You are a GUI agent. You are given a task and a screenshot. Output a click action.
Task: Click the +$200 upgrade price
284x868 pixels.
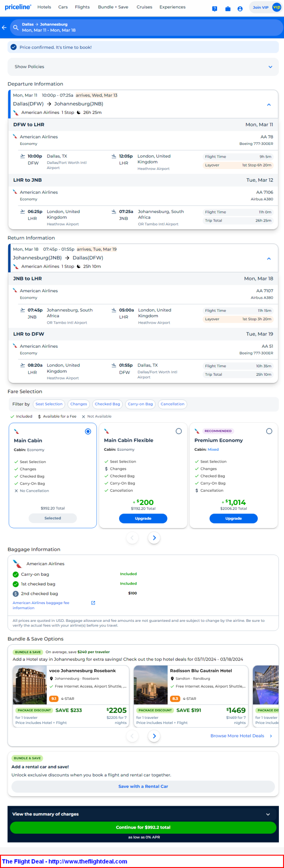(143, 502)
